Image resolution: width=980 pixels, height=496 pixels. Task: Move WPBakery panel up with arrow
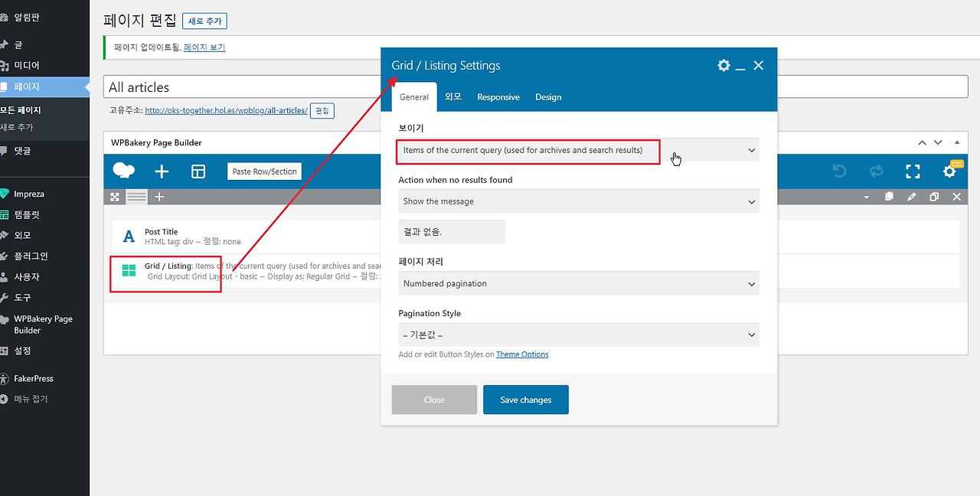922,143
